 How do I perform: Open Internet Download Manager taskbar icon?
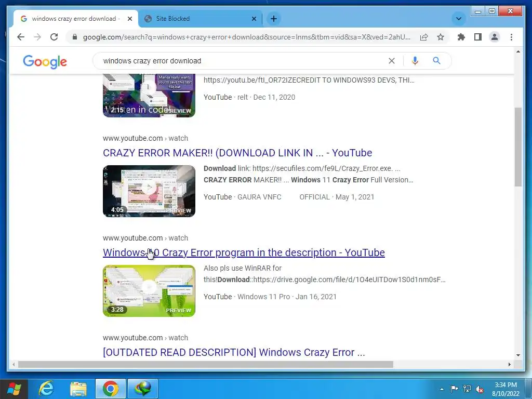point(143,389)
